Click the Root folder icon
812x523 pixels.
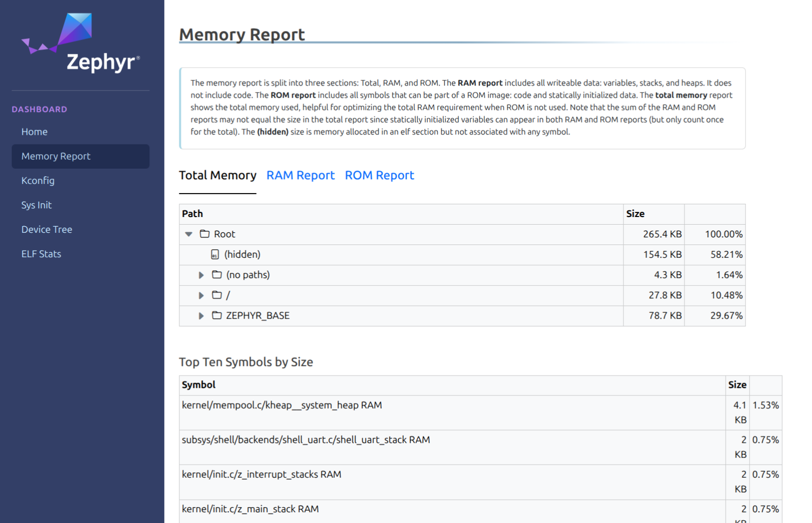(205, 234)
